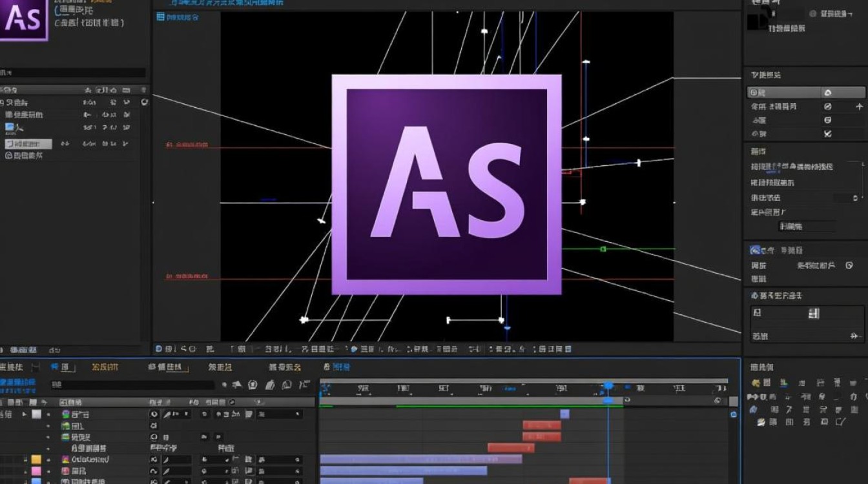Open the small arrow dropdown in right panel
Screen dimensions: 868x484
(x=856, y=198)
